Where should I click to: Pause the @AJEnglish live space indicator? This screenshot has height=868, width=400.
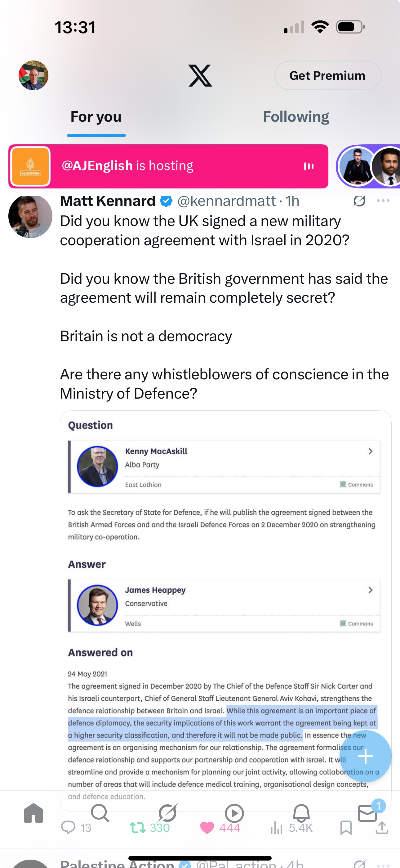tap(309, 166)
